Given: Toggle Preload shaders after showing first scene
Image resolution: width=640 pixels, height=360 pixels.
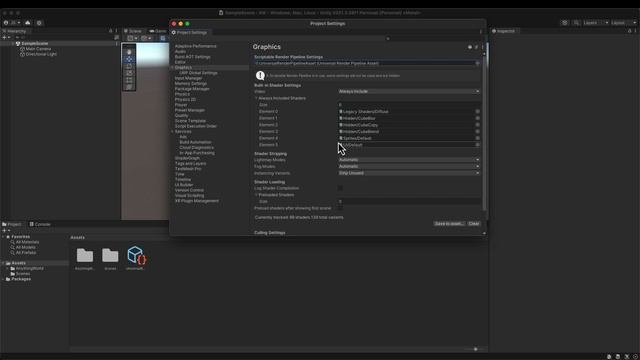Looking at the screenshot, I should click(x=340, y=208).
